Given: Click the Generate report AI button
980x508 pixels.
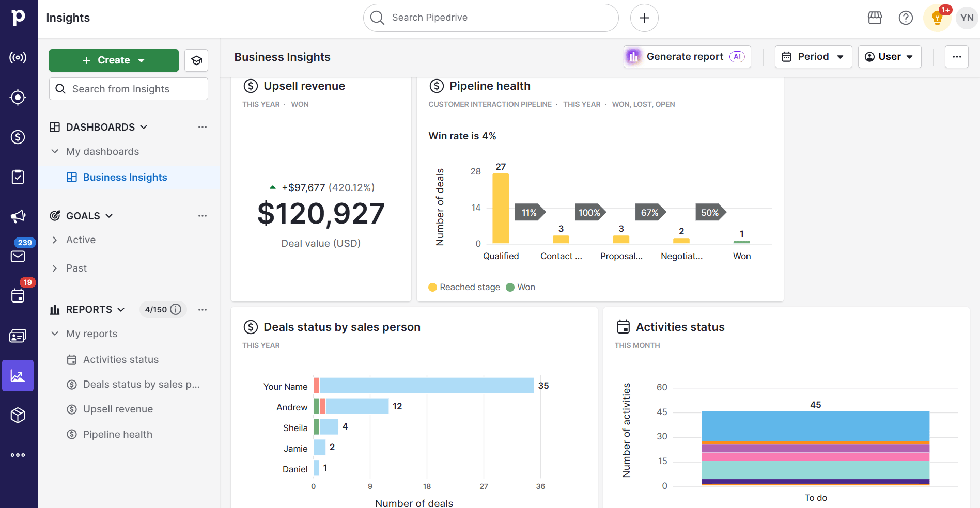Looking at the screenshot, I should (x=687, y=56).
